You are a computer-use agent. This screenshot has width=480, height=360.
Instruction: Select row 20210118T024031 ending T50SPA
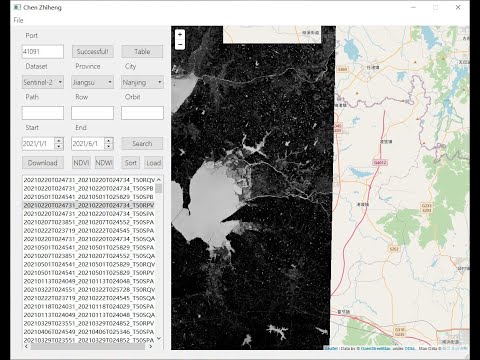[89, 306]
